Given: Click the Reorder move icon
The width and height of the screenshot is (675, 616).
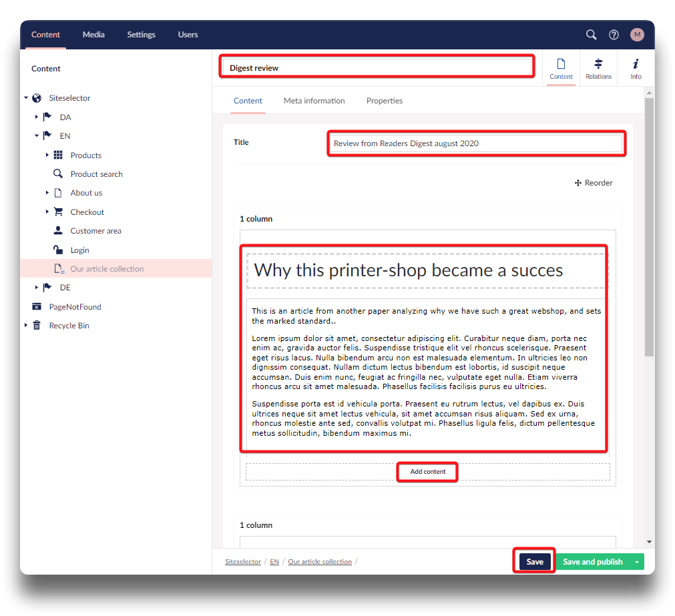Looking at the screenshot, I should (x=578, y=183).
